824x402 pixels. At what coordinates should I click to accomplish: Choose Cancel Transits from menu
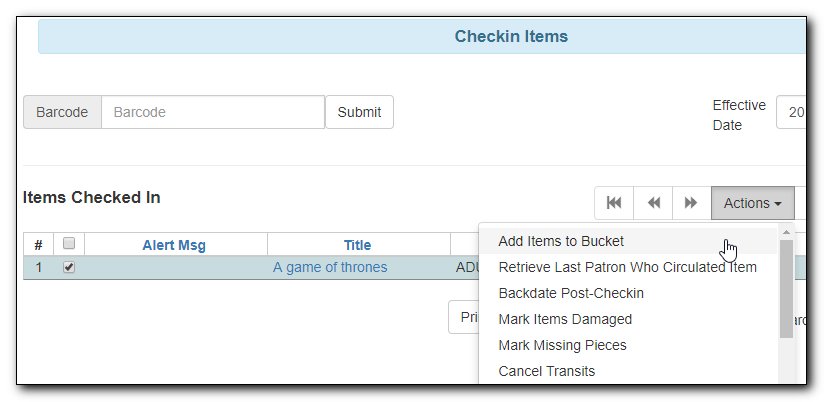pos(546,371)
